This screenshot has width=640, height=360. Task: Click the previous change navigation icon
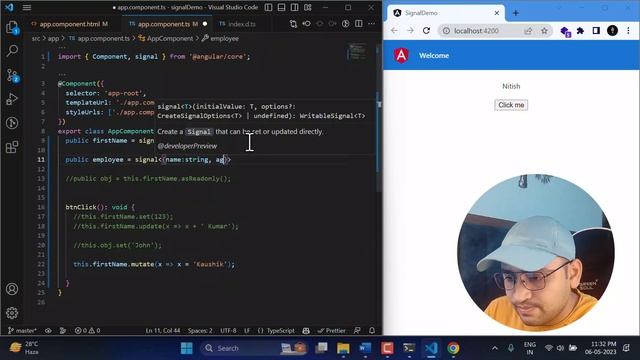(x=307, y=24)
